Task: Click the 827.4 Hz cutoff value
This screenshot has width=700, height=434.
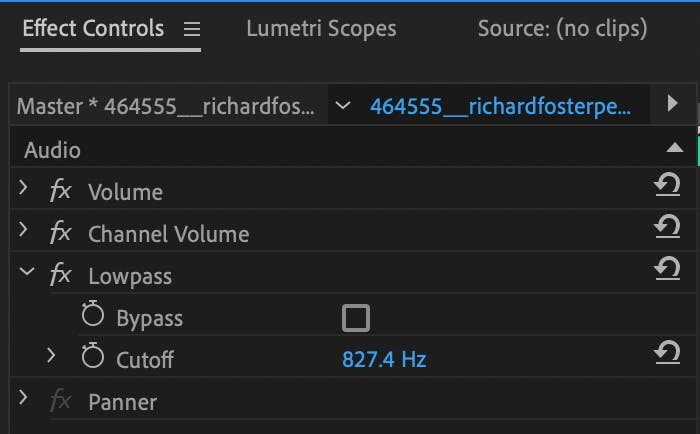Action: point(384,359)
